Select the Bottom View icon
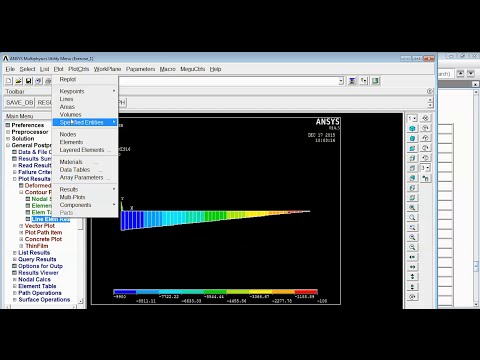480x360 pixels. click(x=412, y=198)
